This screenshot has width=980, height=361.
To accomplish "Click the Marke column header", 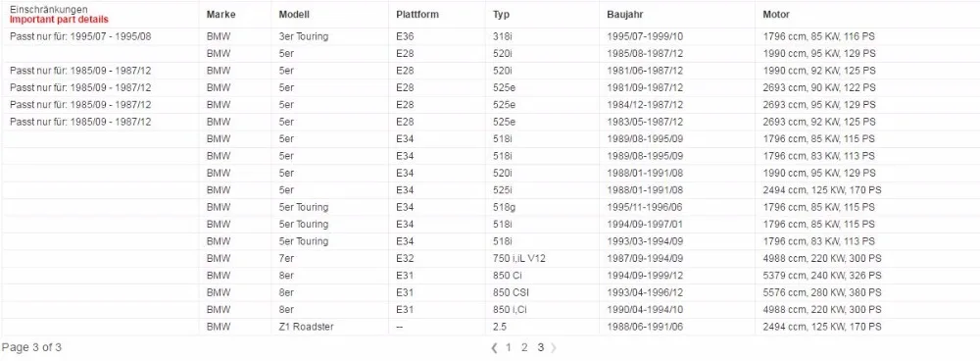I will (x=221, y=15).
